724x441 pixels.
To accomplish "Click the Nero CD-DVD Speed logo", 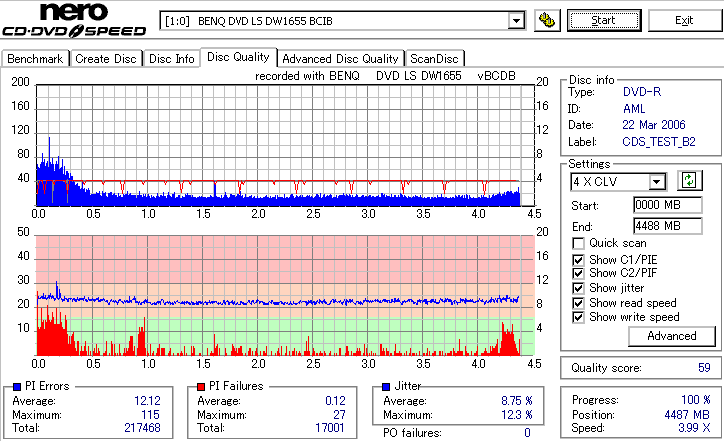I will point(74,20).
